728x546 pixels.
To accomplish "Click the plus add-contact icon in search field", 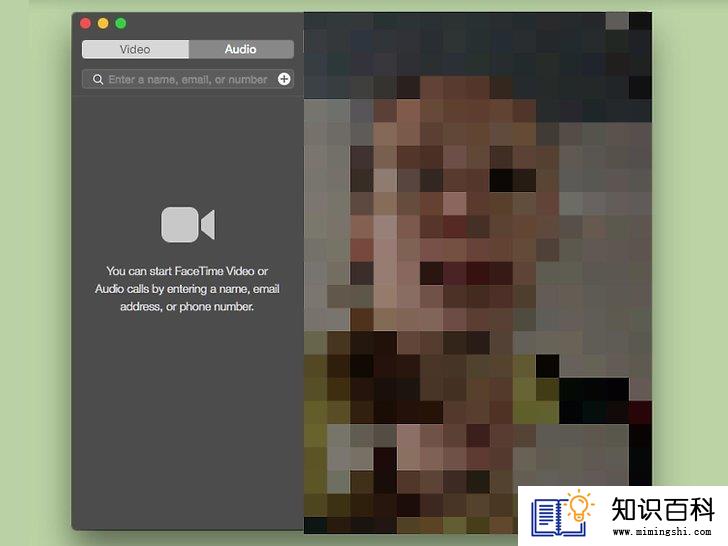I will pyautogui.click(x=284, y=79).
